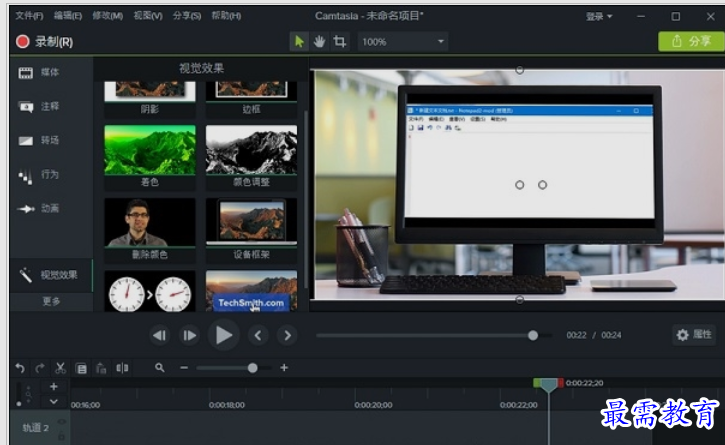Click the timeline zoom slider handle
This screenshot has width=725, height=445.
click(x=252, y=368)
